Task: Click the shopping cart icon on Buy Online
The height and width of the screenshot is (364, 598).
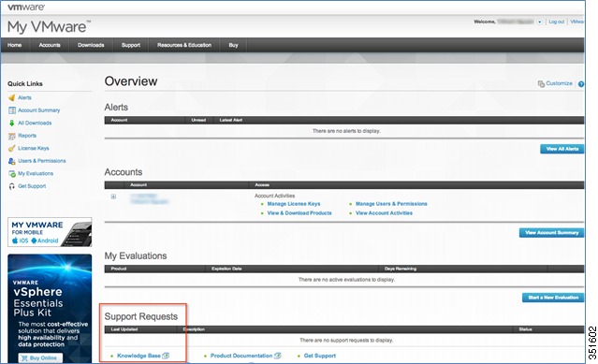Action: point(24,357)
